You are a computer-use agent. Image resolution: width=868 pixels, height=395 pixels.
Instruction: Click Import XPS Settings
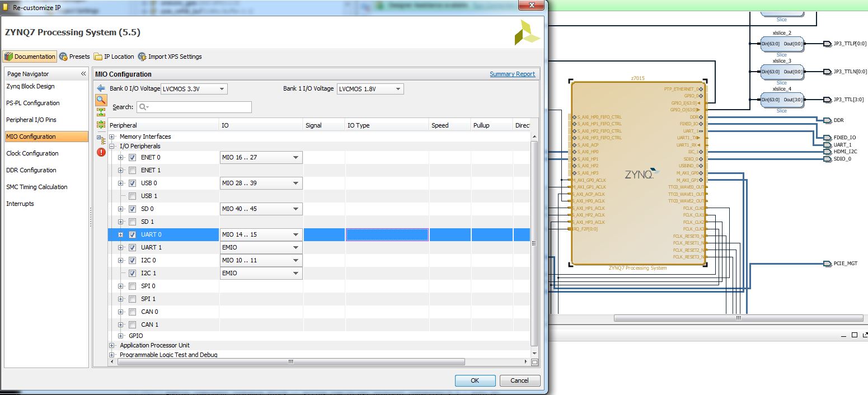click(170, 57)
